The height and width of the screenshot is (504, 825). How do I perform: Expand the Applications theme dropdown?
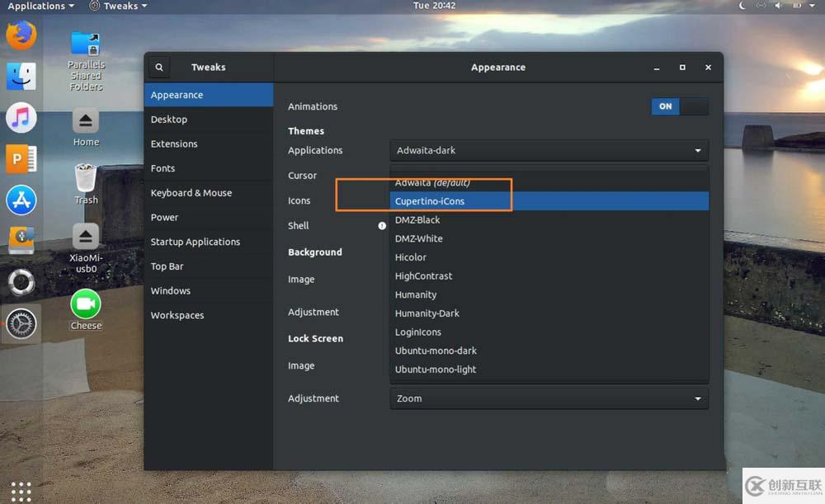coord(549,150)
